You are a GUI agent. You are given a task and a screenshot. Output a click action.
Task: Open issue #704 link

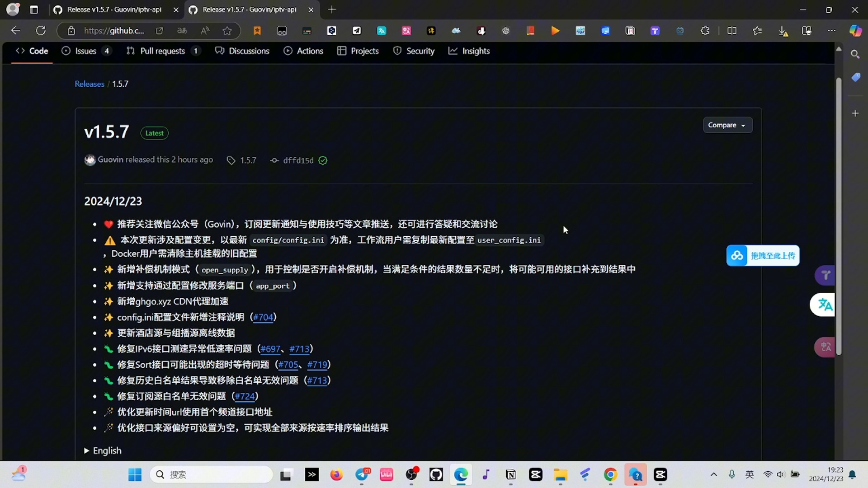coord(263,318)
